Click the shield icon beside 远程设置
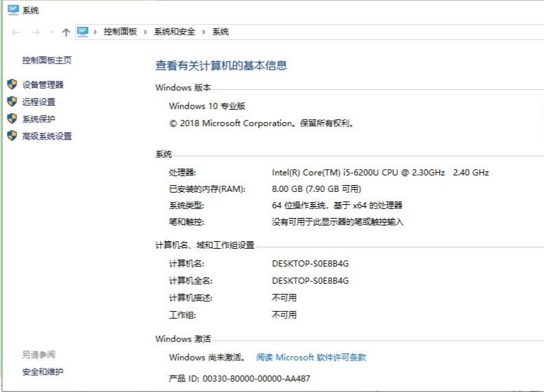544x392 pixels. [x=12, y=101]
